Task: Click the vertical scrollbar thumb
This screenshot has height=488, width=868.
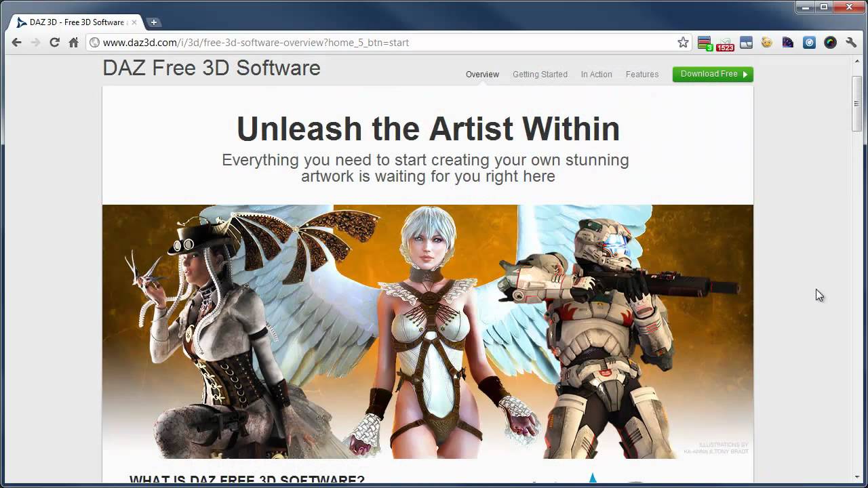Action: (x=856, y=104)
